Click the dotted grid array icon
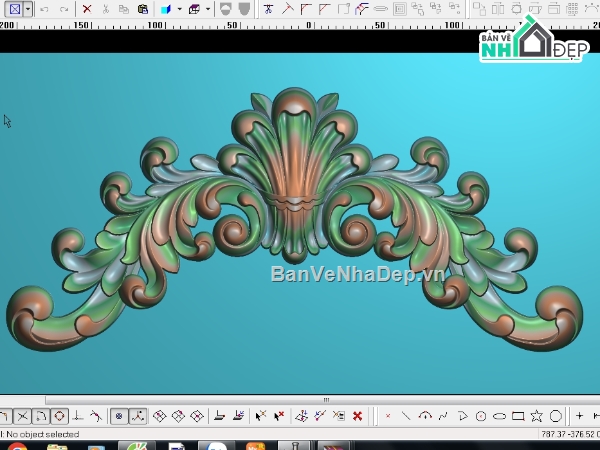The width and height of the screenshot is (600, 450). point(572,9)
